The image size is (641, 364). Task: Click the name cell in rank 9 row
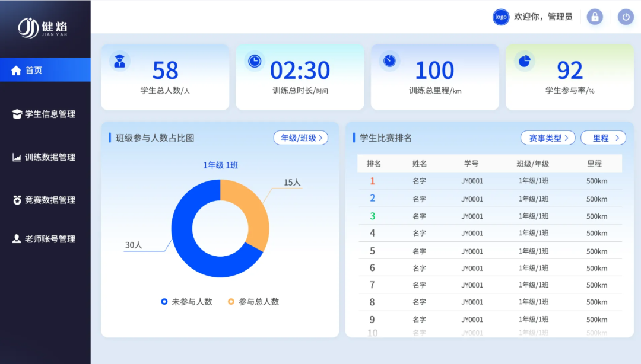tap(420, 320)
